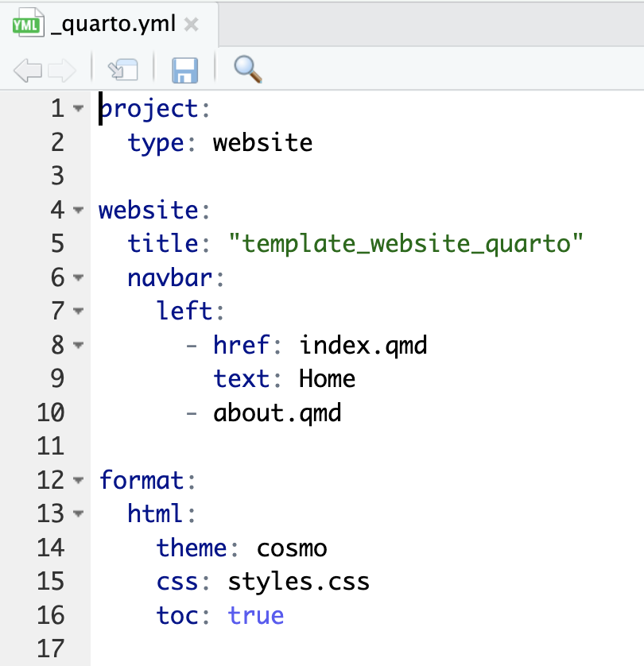
Task: Open Find/Replace with the magnifier icon
Action: pos(248,70)
